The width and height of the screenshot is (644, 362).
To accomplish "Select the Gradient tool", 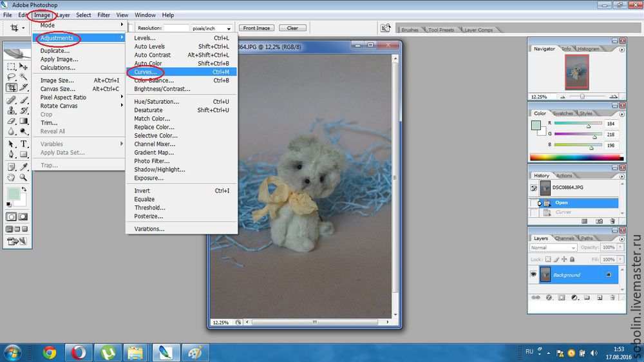I will [24, 121].
